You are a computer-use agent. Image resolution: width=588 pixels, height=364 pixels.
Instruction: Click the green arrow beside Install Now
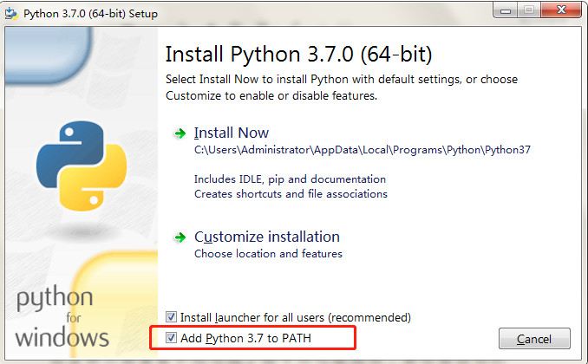[x=180, y=133]
